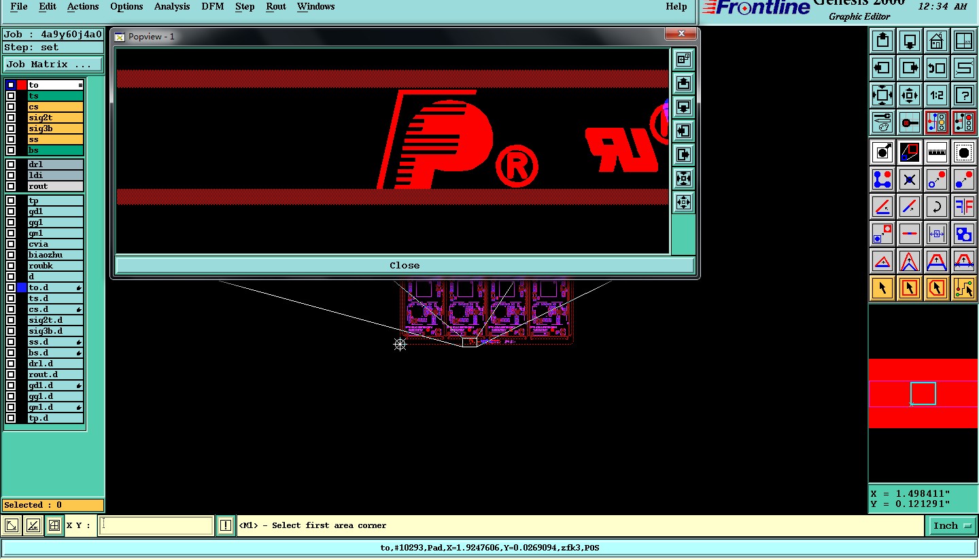The image size is (979, 560).
Task: Click the mirror F icon
Action: pos(964,207)
